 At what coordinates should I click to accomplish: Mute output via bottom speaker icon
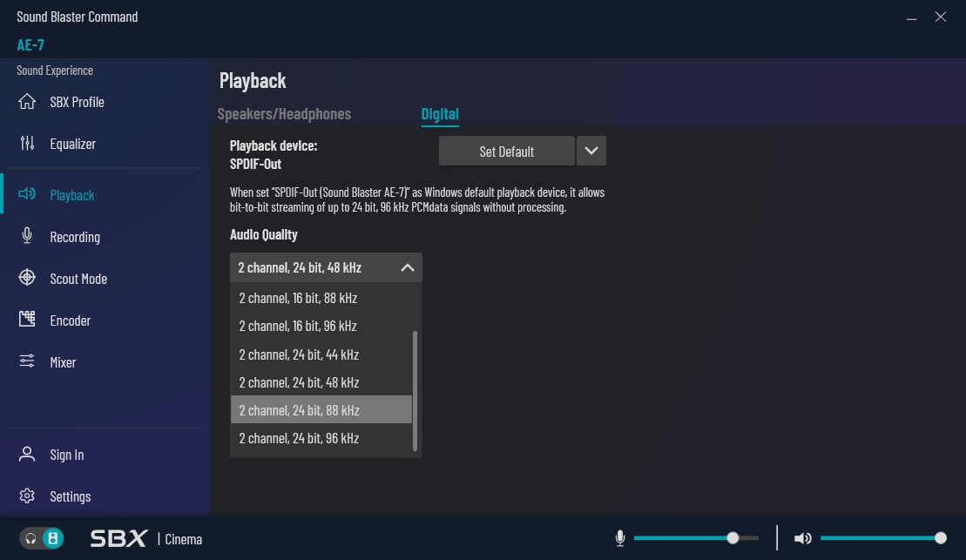(803, 538)
